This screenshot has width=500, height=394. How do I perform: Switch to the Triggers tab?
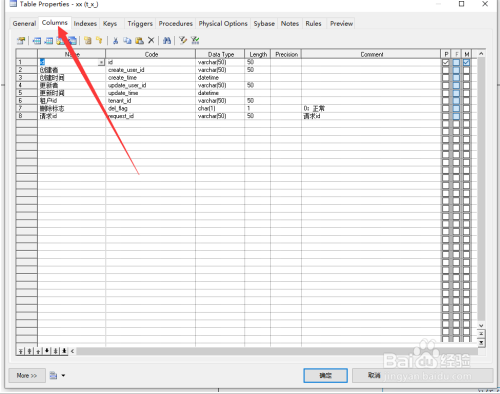[140, 24]
